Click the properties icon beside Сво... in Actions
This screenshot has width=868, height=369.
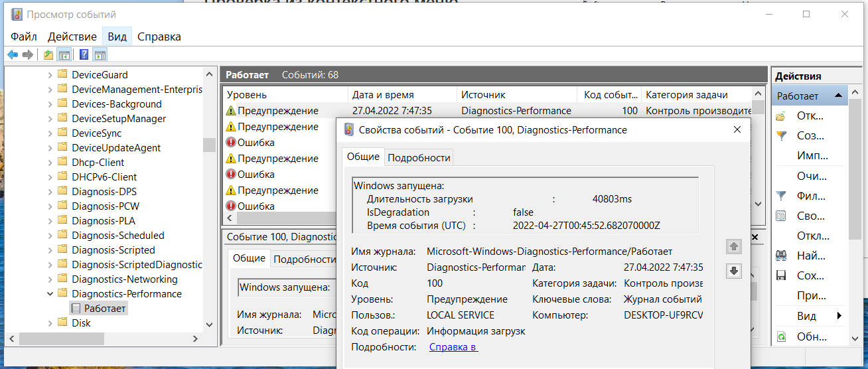coord(781,216)
